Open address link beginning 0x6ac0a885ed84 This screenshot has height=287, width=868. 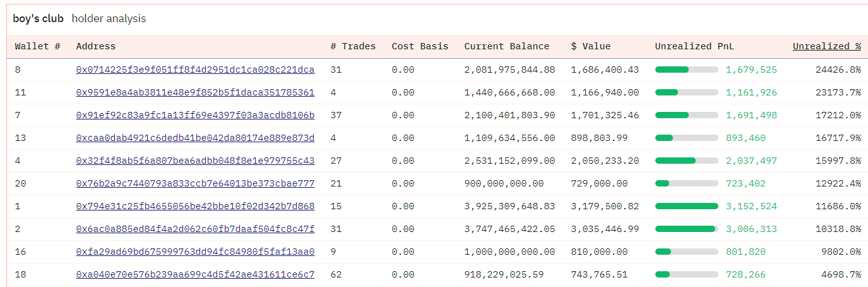(195, 229)
